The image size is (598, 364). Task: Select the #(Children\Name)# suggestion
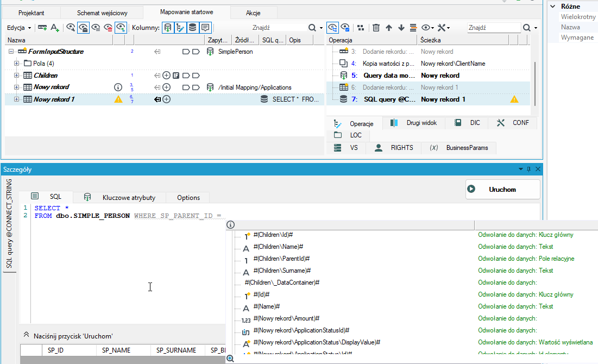(x=278, y=247)
